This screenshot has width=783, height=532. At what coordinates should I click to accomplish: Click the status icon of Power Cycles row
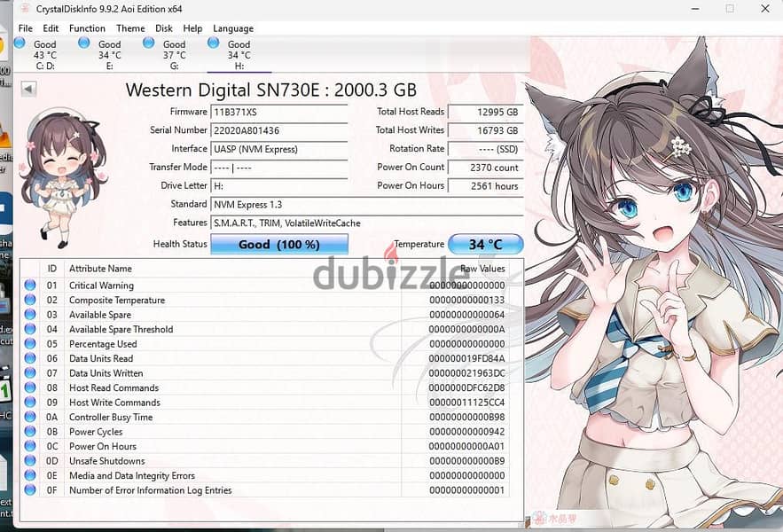(30, 431)
